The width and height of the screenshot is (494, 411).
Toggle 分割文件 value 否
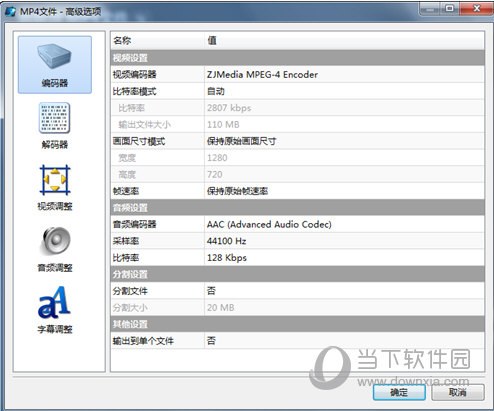pos(344,291)
